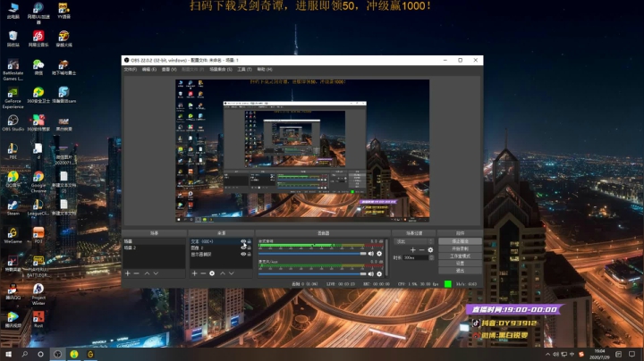644x361 pixels.
Task: Move the selected scene up
Action: 147,273
